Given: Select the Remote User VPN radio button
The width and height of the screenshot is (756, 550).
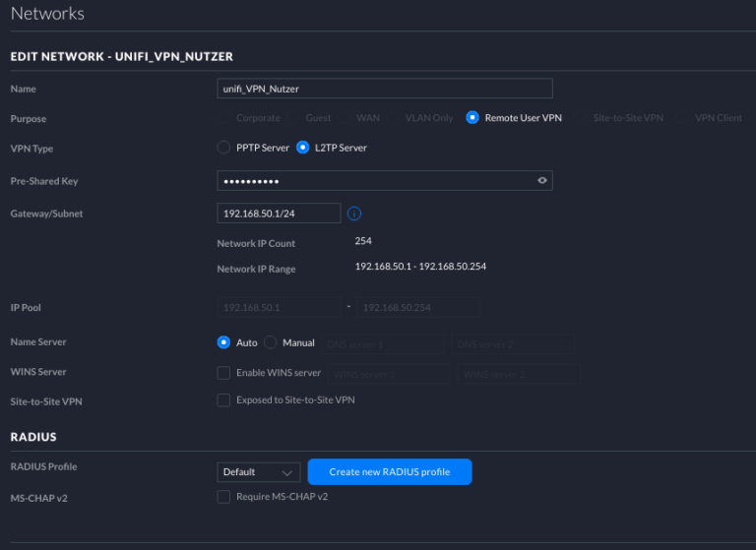Looking at the screenshot, I should (472, 118).
